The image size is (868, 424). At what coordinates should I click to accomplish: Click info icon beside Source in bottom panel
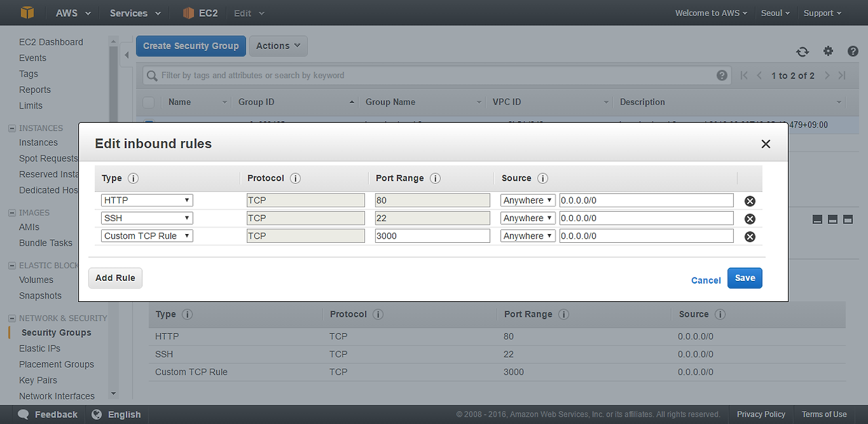click(720, 315)
